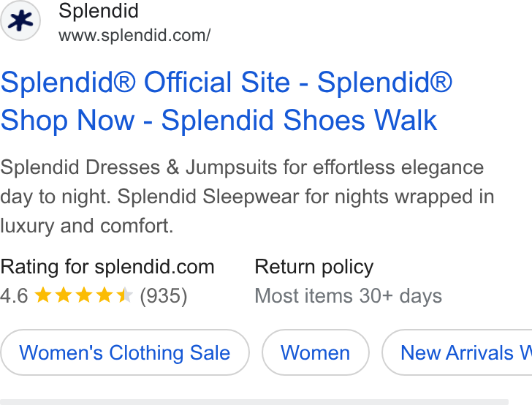Visit the www.splendid.com/ URL
The image size is (532, 405).
coord(134,35)
